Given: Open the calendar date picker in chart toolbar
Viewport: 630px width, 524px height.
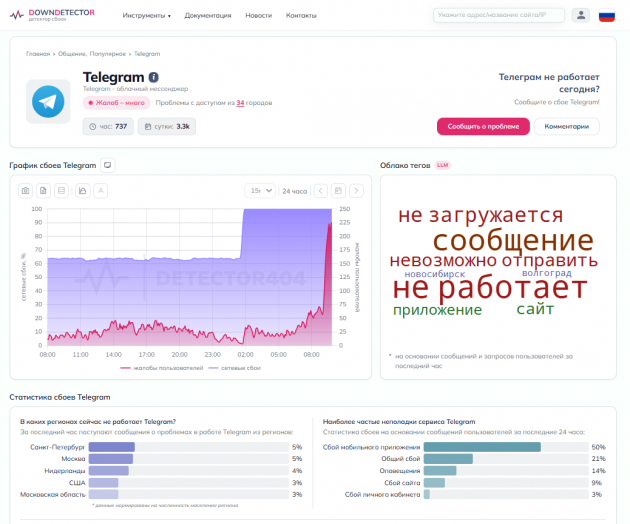Looking at the screenshot, I should tap(338, 190).
